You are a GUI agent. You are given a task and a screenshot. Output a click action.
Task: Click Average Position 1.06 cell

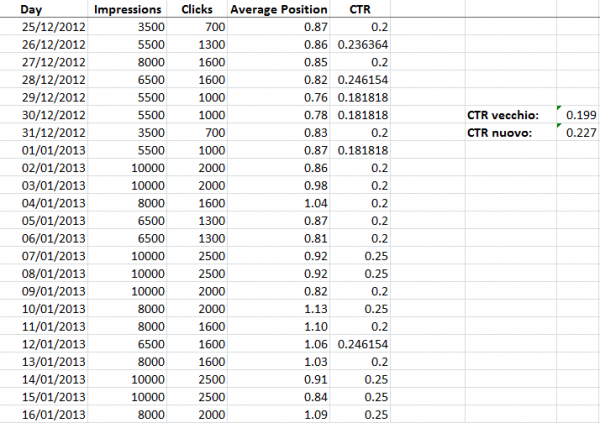(279, 344)
